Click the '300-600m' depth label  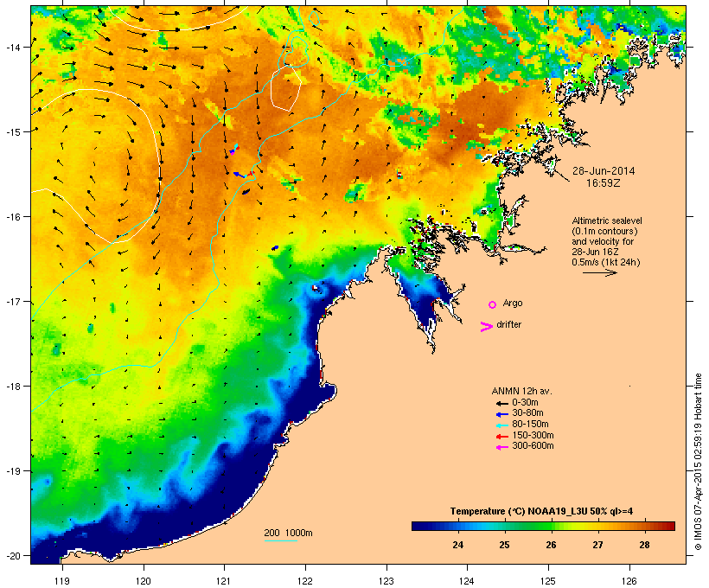tap(533, 446)
